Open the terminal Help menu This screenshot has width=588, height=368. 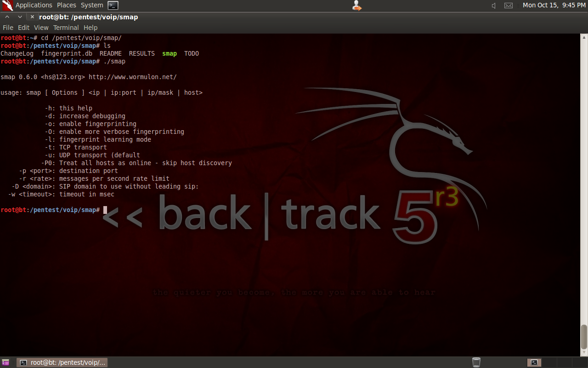90,28
